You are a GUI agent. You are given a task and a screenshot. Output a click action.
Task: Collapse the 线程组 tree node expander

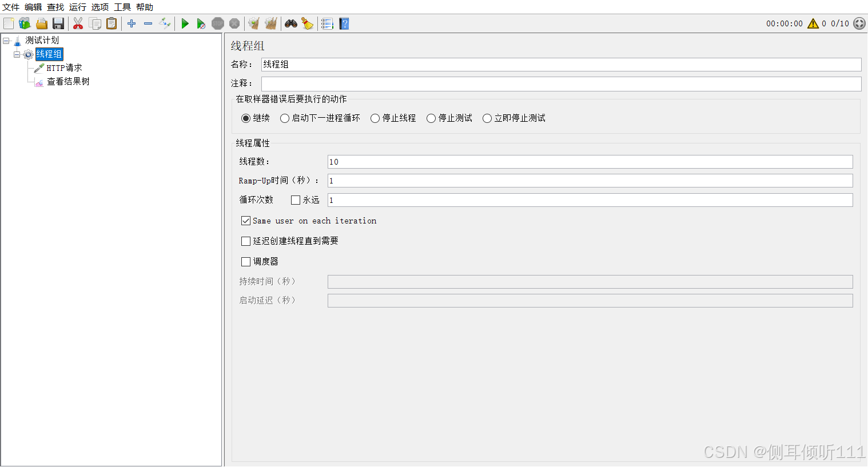(17, 54)
